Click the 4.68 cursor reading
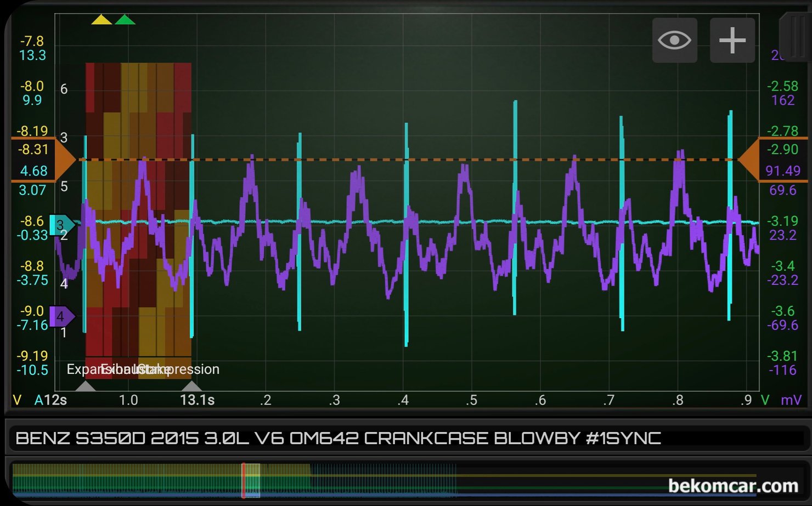The width and height of the screenshot is (812, 506). point(33,171)
